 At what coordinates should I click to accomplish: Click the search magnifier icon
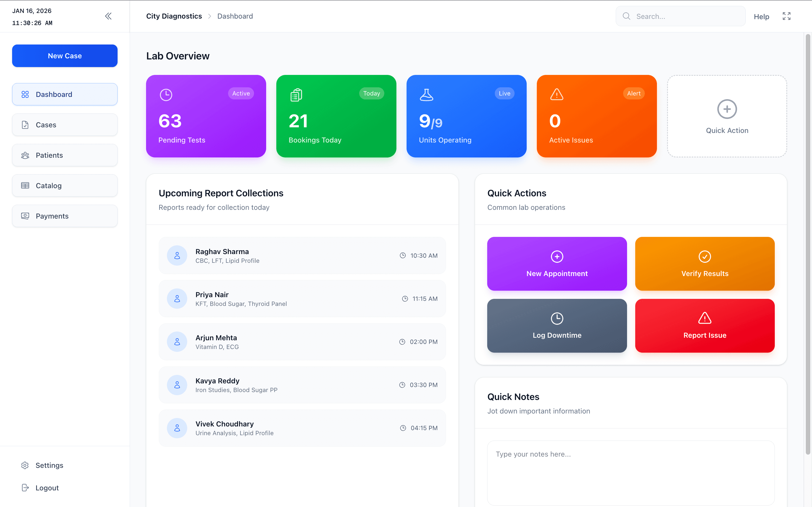coord(626,16)
